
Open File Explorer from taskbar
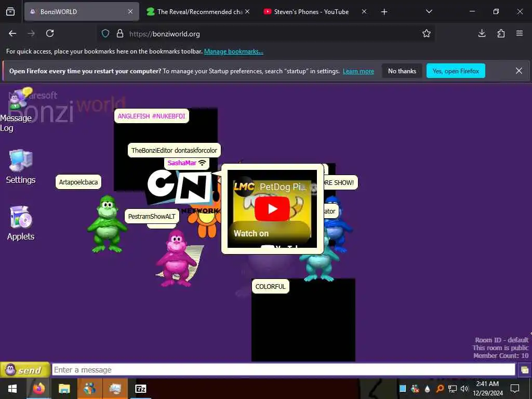tap(64, 389)
